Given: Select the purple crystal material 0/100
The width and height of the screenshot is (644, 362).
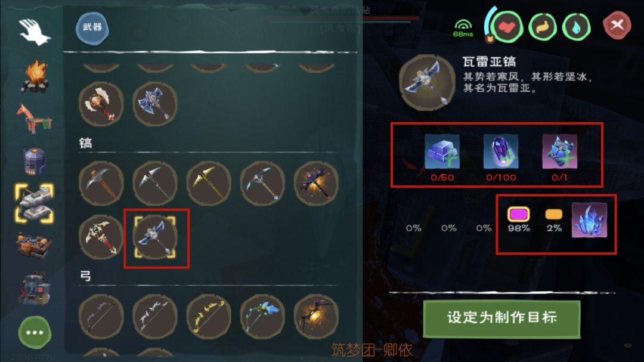Looking at the screenshot, I should (501, 151).
